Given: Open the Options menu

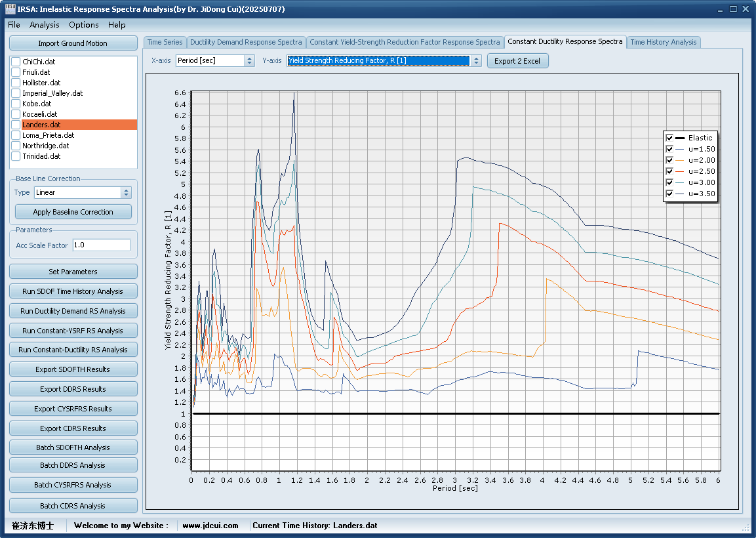Looking at the screenshot, I should 84,24.
